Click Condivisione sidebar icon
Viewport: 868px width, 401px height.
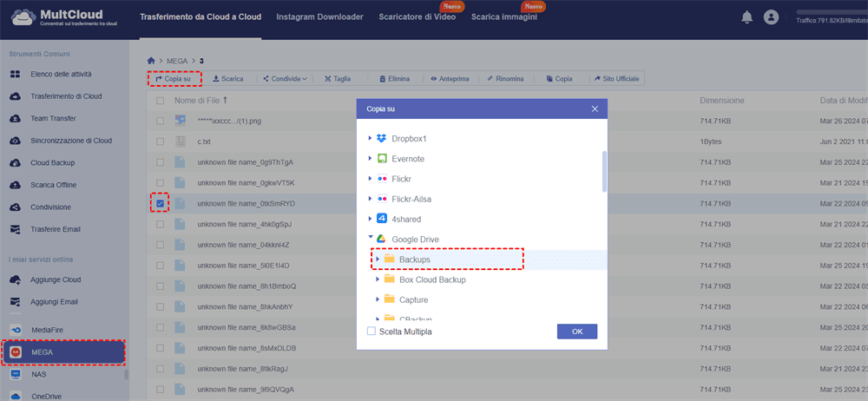coord(16,207)
